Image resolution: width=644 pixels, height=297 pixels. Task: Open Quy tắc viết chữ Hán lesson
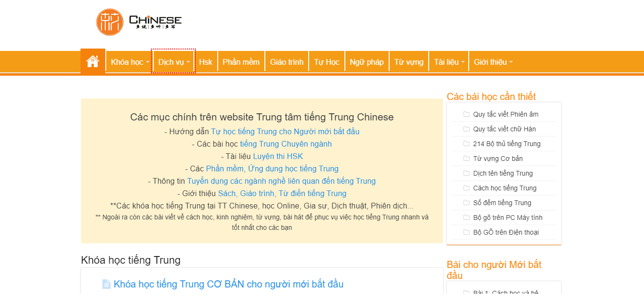coord(504,129)
